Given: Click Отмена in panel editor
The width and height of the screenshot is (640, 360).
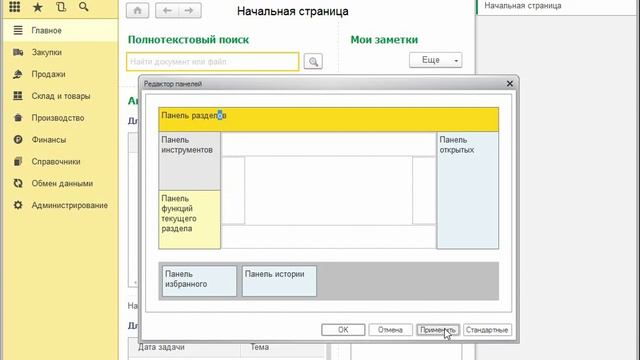Looking at the screenshot, I should (x=390, y=330).
